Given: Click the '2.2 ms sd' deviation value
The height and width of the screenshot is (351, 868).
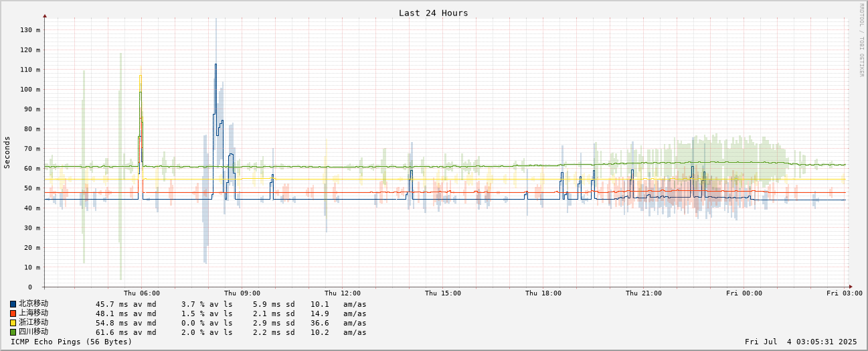Looking at the screenshot, I should 274,332.
